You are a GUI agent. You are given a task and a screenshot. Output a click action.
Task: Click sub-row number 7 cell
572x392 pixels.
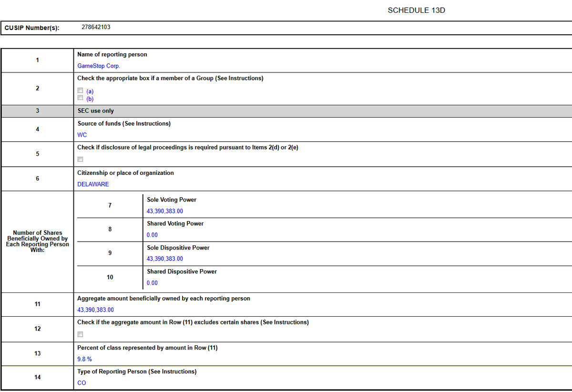[110, 205]
